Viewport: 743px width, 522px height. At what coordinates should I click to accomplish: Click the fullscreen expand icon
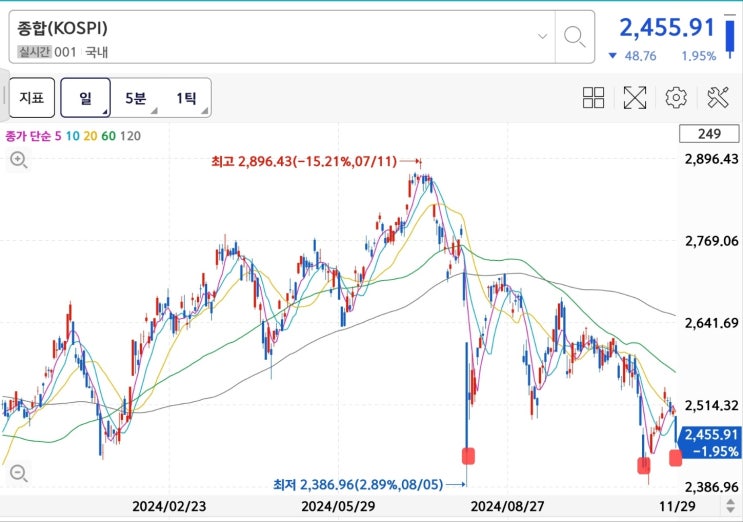[635, 97]
